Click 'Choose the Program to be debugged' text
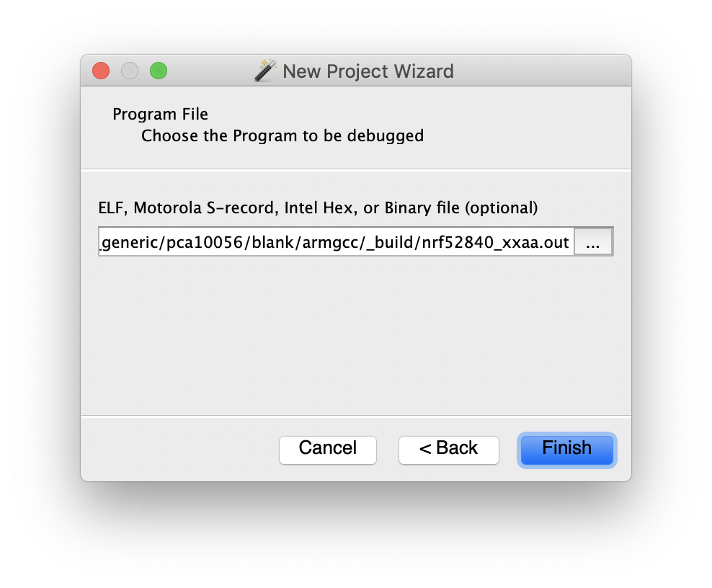712x588 pixels. [282, 135]
